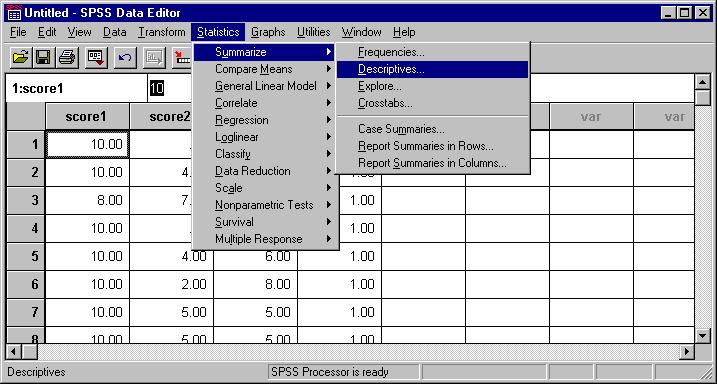This screenshot has height=384, width=717.
Task: Expand the Survival submenu
Action: tap(264, 222)
